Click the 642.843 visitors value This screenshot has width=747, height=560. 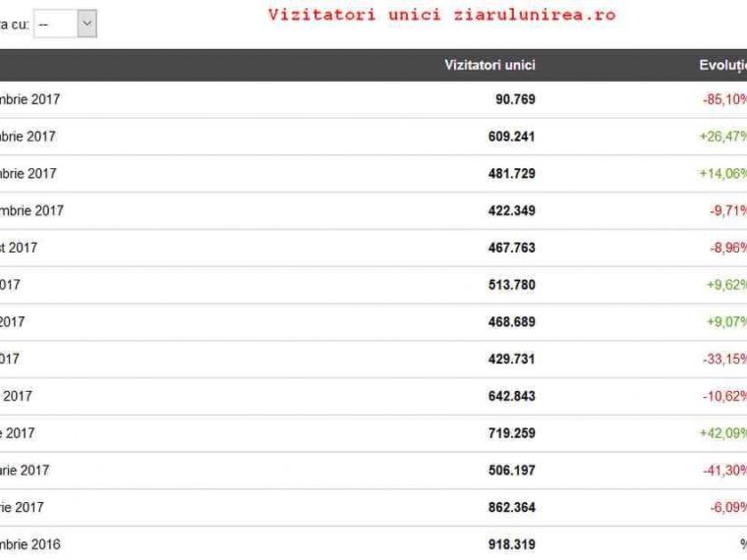512,396
